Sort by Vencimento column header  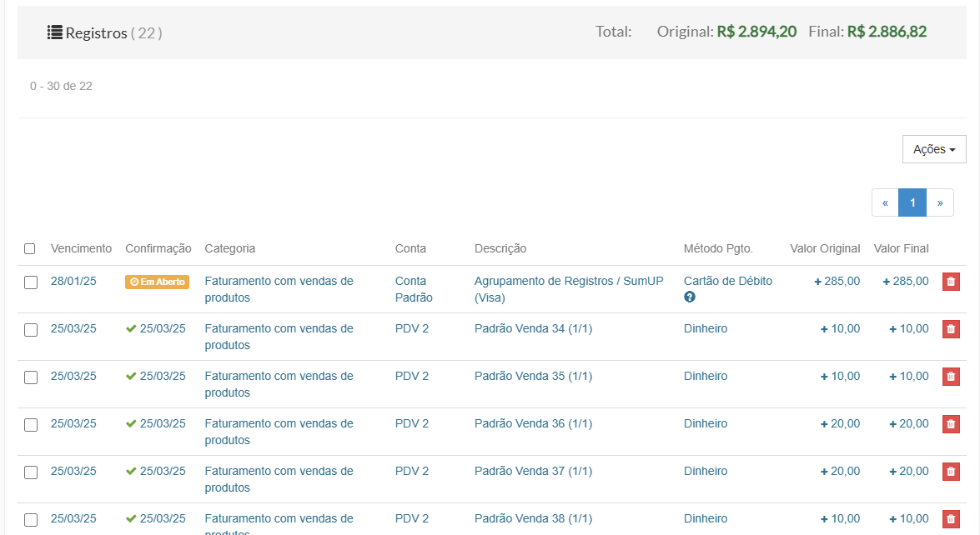81,248
